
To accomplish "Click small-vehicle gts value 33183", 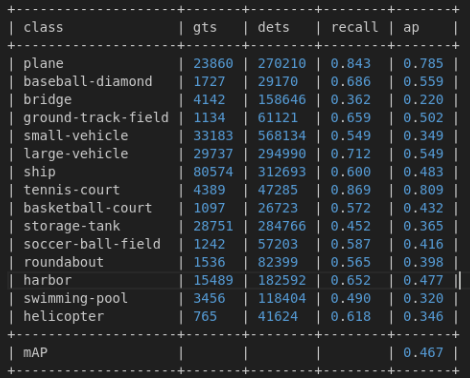I will (213, 136).
